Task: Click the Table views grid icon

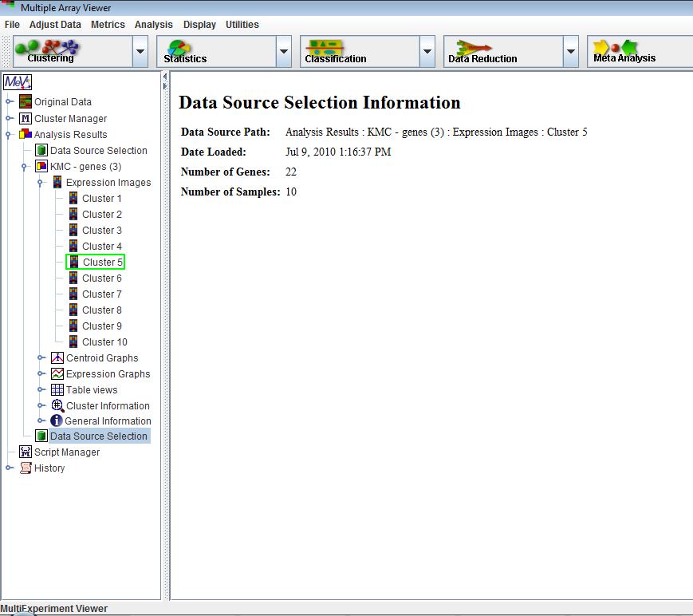Action: 57,390
